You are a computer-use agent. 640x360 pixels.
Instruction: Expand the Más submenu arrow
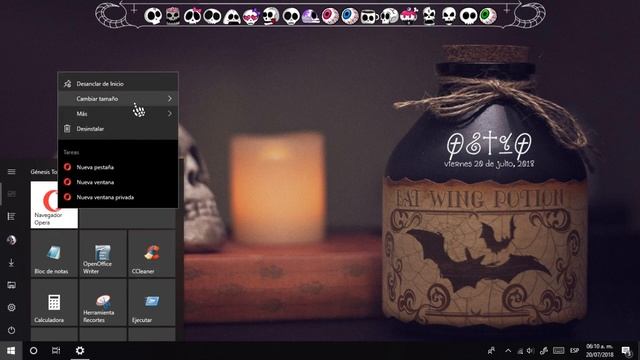click(169, 113)
